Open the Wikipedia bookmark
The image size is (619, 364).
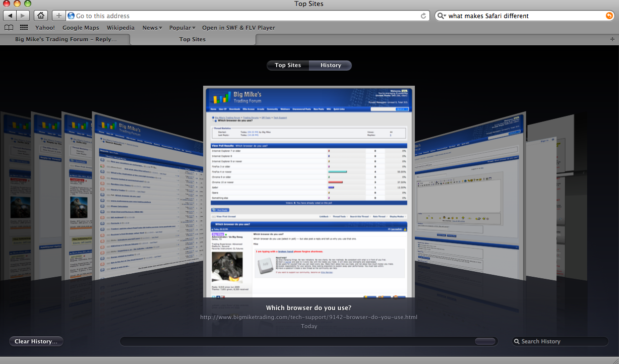point(120,28)
